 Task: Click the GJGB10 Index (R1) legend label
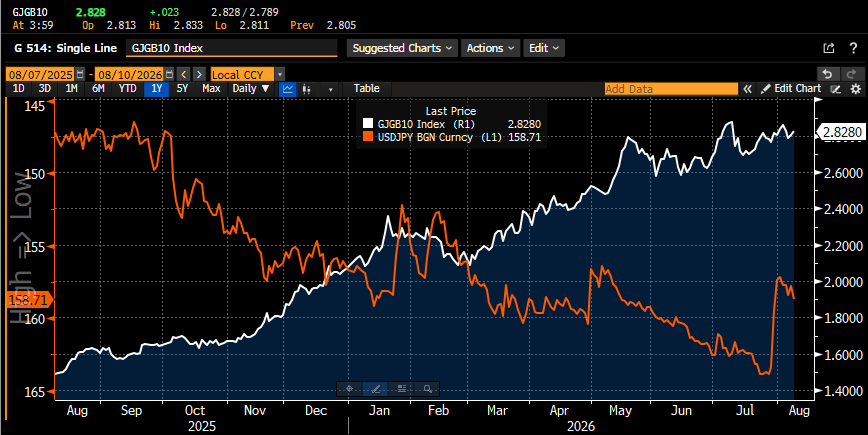[x=426, y=124]
